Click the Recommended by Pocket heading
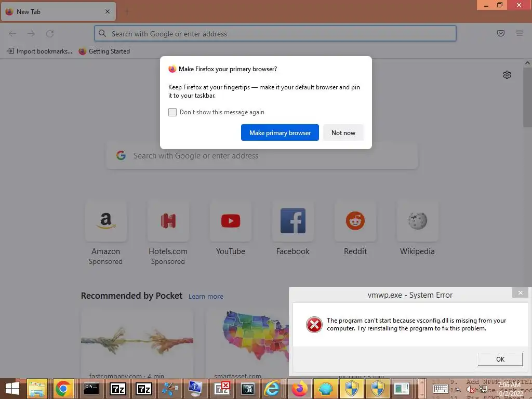The image size is (532, 399). [131, 296]
